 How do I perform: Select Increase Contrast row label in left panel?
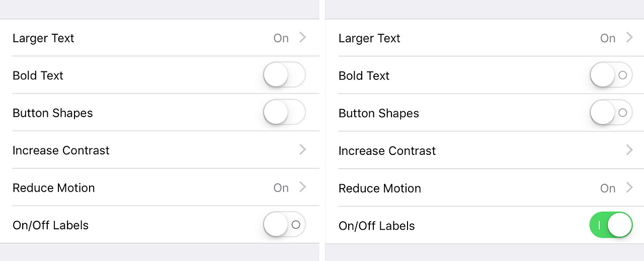61,150
